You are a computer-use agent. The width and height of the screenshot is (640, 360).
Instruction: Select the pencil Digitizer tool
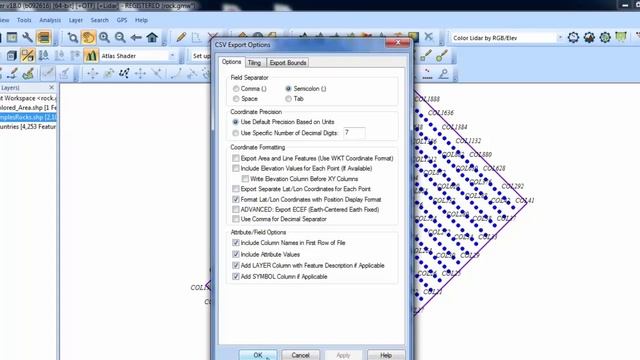181,38
